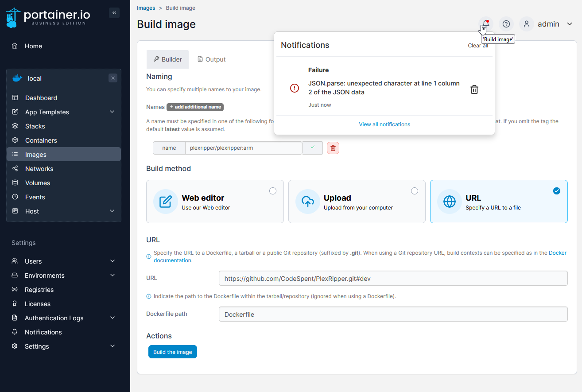Expand the Settings menu in sidebar
Viewport: 582px width, 392px height.
[x=37, y=346]
